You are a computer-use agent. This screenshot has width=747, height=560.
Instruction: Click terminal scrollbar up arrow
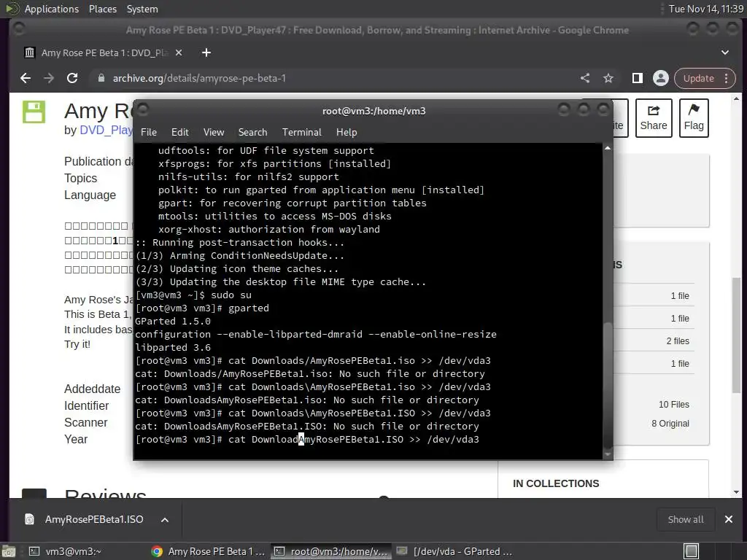point(608,149)
